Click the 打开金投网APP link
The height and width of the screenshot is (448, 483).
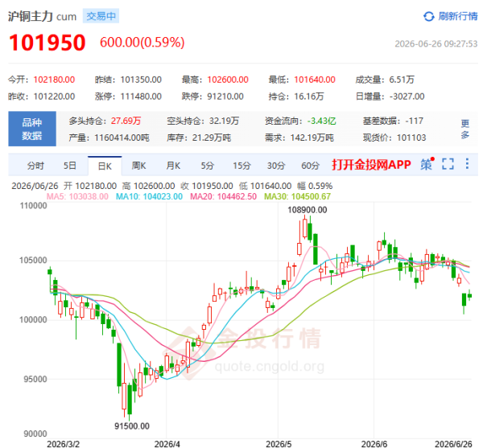371,165
